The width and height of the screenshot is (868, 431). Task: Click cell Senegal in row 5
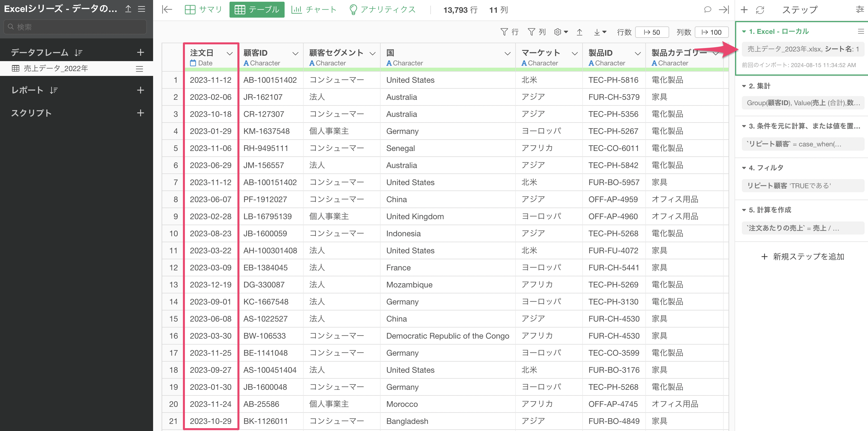pyautogui.click(x=400, y=148)
